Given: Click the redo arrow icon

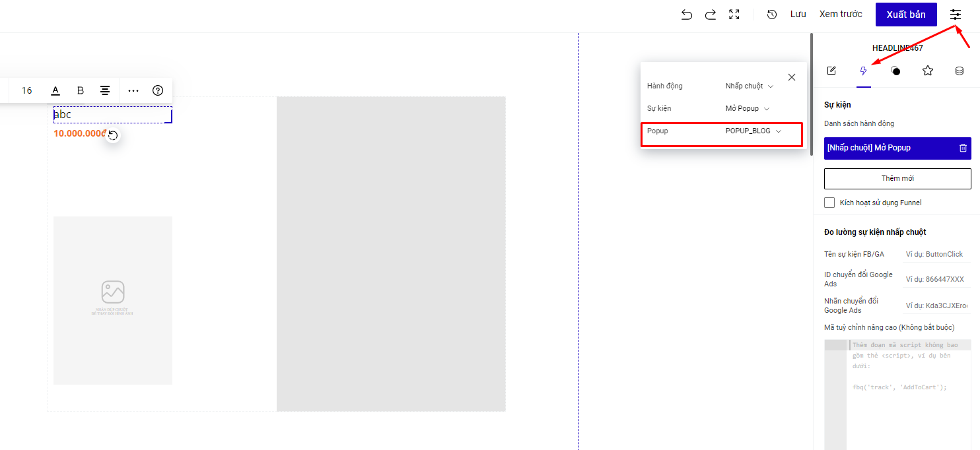Looking at the screenshot, I should [x=711, y=15].
